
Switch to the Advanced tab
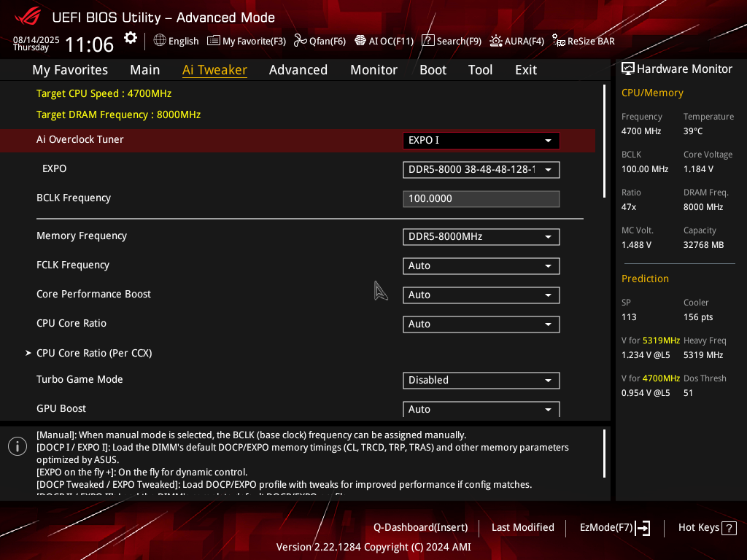(x=298, y=70)
